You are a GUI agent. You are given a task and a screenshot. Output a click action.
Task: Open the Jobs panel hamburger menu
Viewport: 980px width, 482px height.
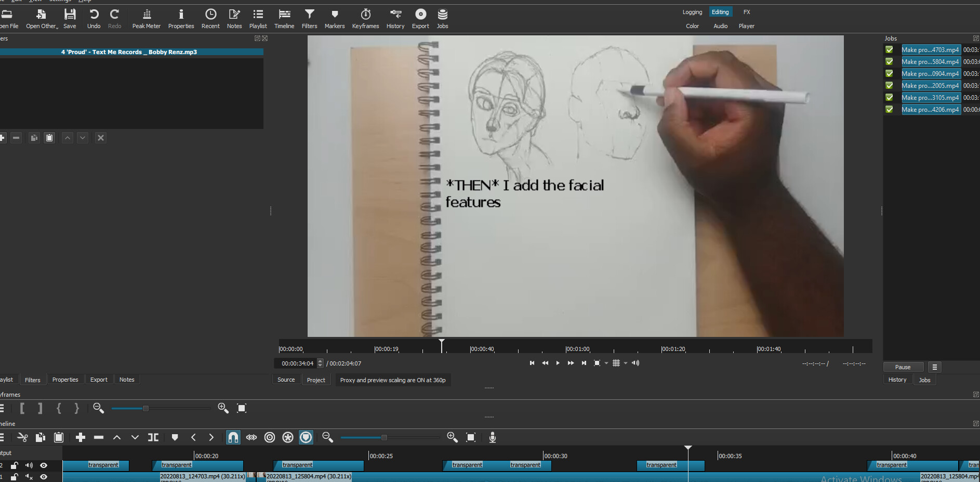pos(934,367)
